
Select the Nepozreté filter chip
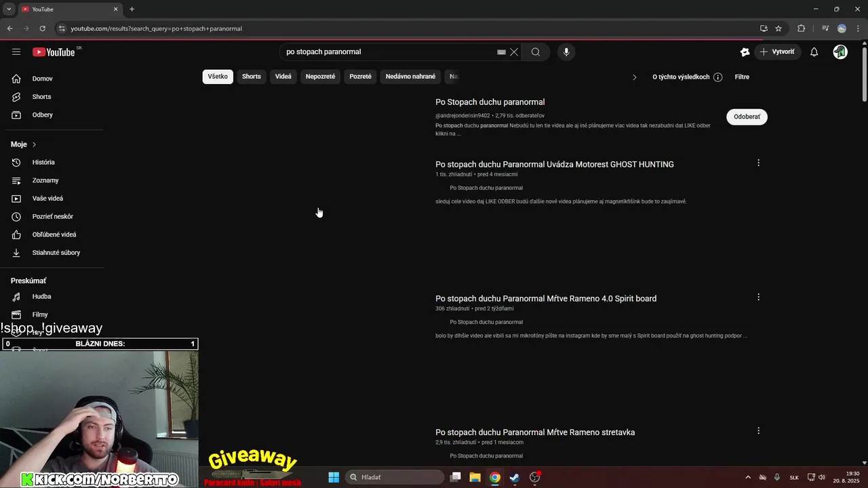pos(320,77)
